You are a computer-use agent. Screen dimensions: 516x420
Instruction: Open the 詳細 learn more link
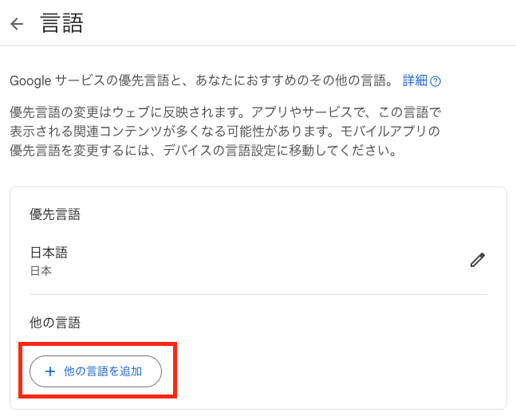(x=415, y=80)
